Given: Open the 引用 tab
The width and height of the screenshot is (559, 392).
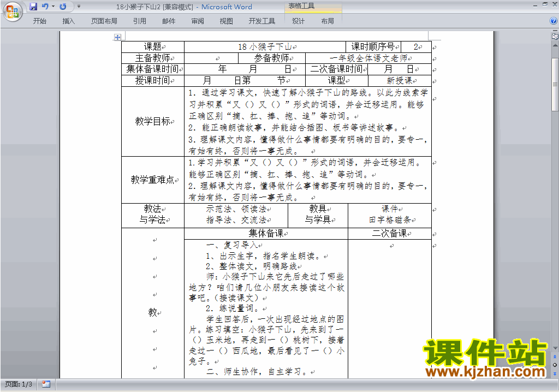Looking at the screenshot, I should pyautogui.click(x=140, y=21).
